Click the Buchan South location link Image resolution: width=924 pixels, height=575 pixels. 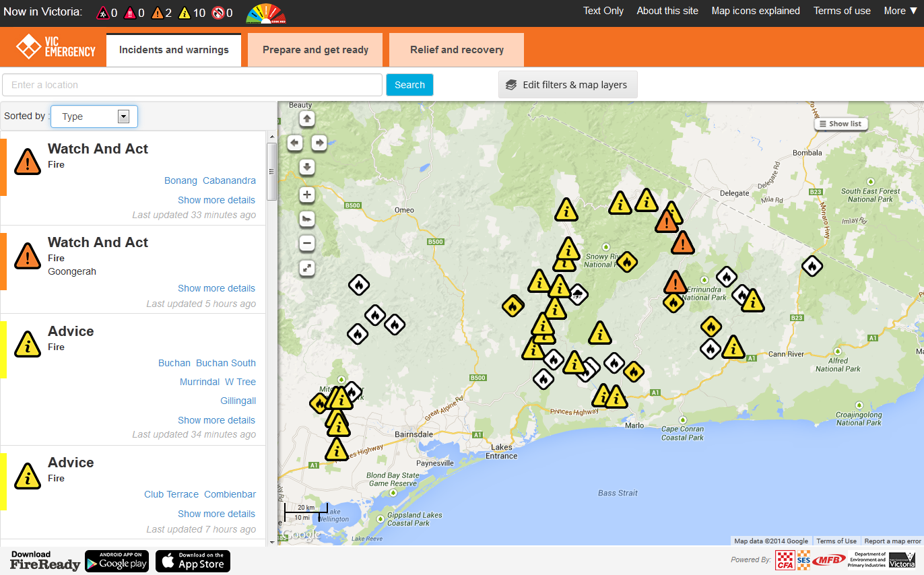coord(226,363)
